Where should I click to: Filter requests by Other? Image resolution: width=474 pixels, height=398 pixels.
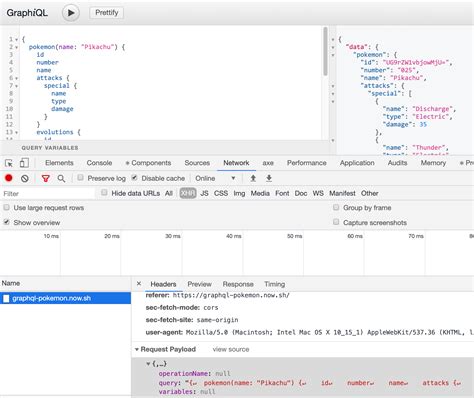(x=369, y=193)
